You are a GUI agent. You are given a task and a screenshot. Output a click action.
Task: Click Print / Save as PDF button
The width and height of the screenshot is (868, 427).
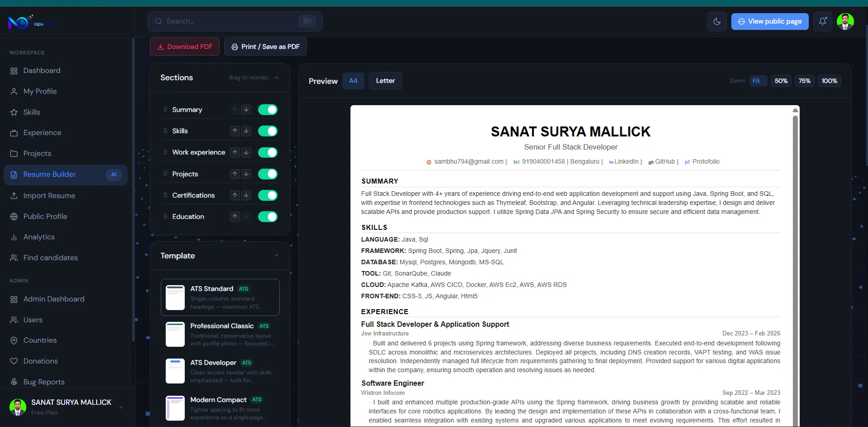coord(265,47)
